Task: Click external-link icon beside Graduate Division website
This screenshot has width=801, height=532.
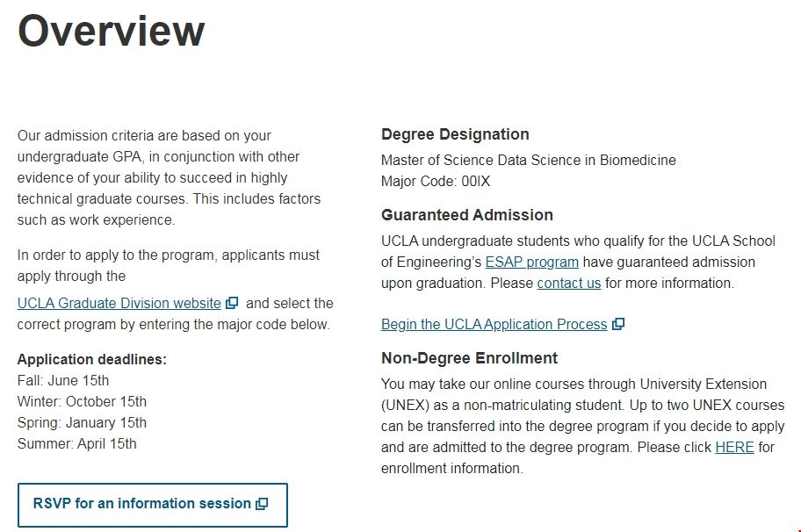Action: pos(232,304)
